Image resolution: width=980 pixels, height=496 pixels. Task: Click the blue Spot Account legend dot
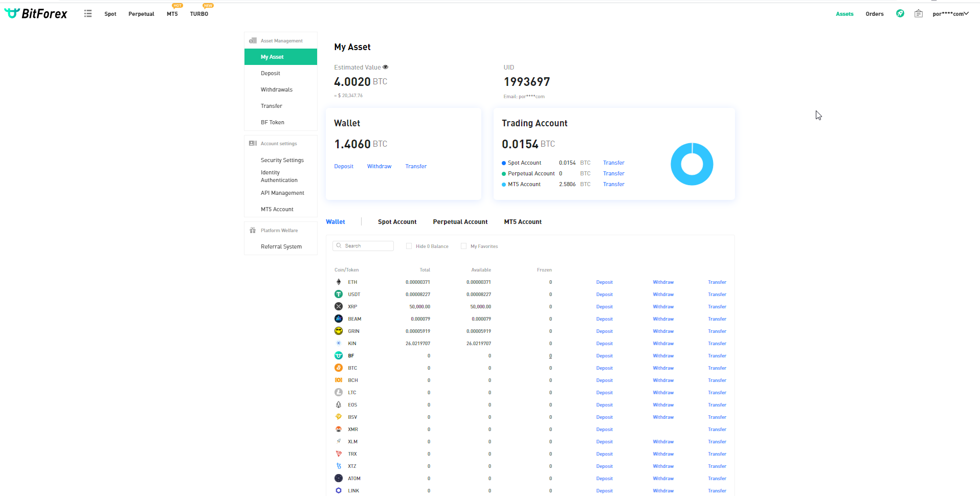tap(504, 163)
